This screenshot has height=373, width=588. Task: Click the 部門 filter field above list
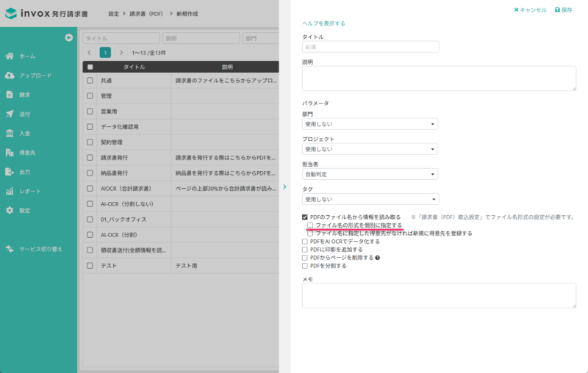pos(261,38)
